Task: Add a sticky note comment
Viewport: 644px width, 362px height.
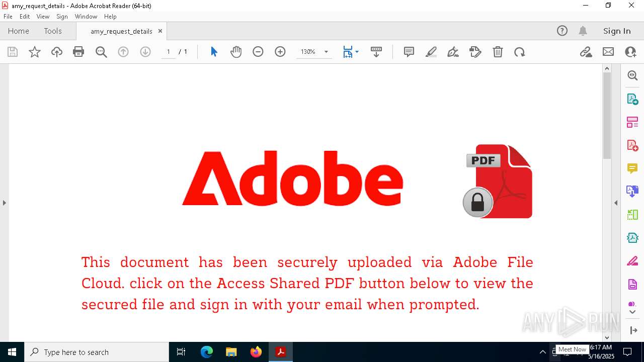Action: click(x=409, y=52)
